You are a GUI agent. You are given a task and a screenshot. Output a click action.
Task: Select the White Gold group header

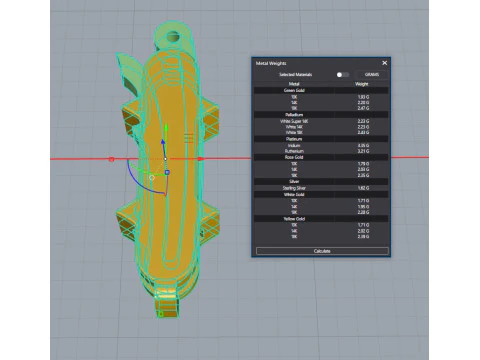(321, 194)
